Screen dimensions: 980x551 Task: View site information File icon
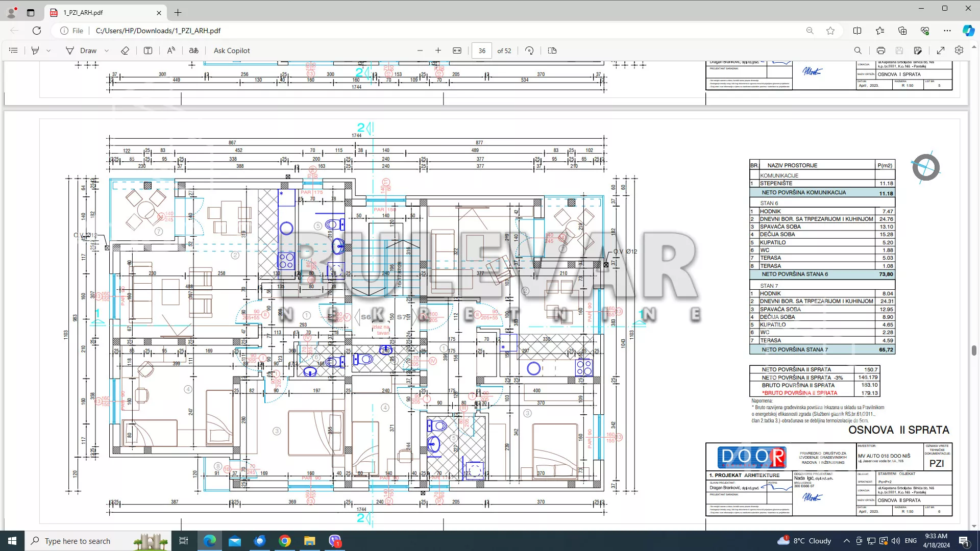tap(71, 31)
